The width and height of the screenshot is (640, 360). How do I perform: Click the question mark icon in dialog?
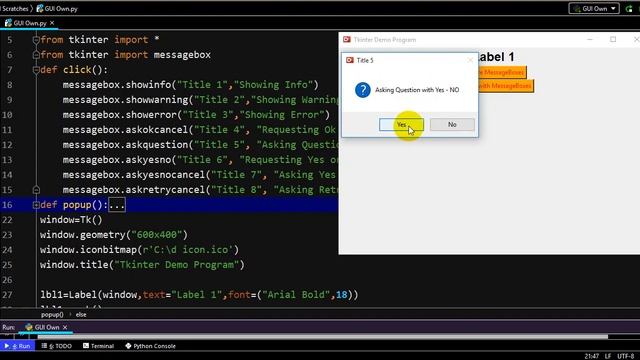[x=362, y=90]
